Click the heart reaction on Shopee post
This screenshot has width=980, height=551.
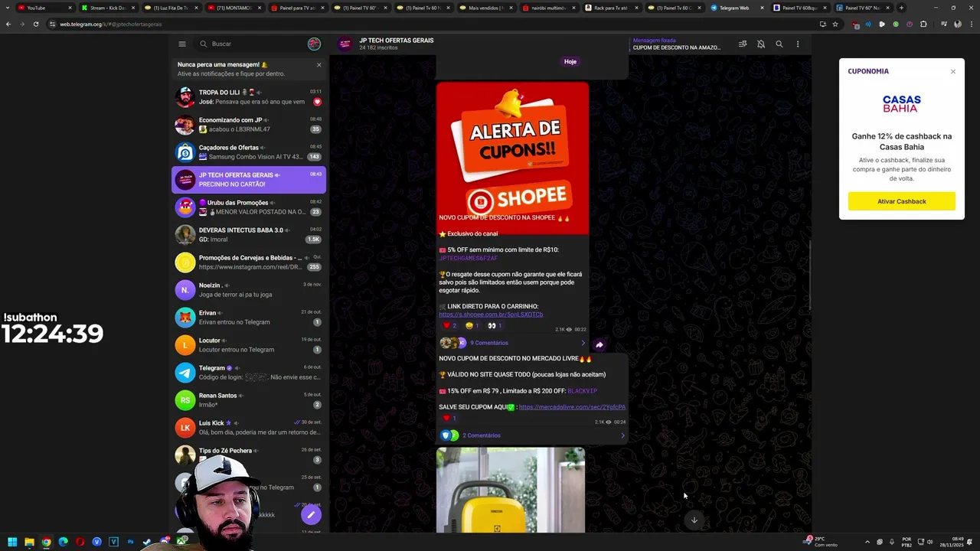(x=450, y=326)
